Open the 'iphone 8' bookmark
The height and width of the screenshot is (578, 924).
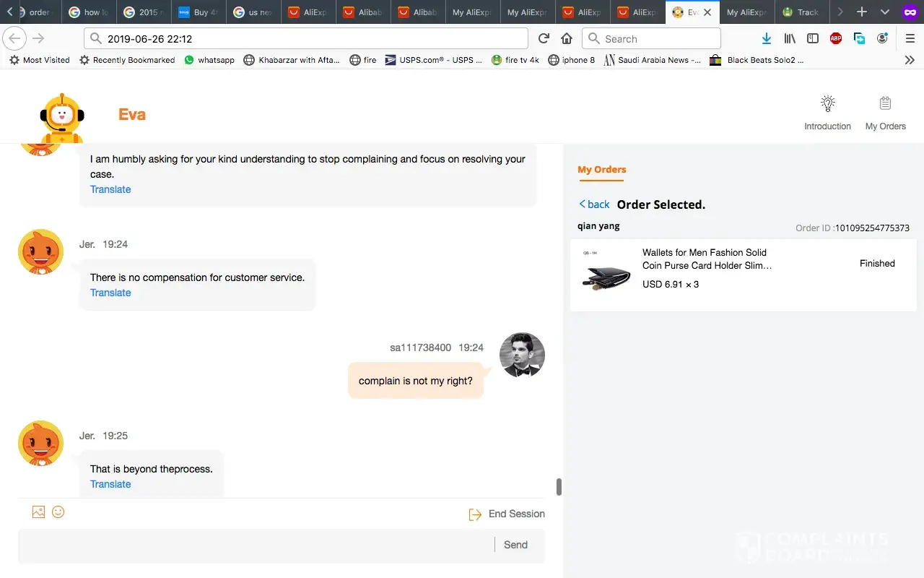click(x=572, y=60)
